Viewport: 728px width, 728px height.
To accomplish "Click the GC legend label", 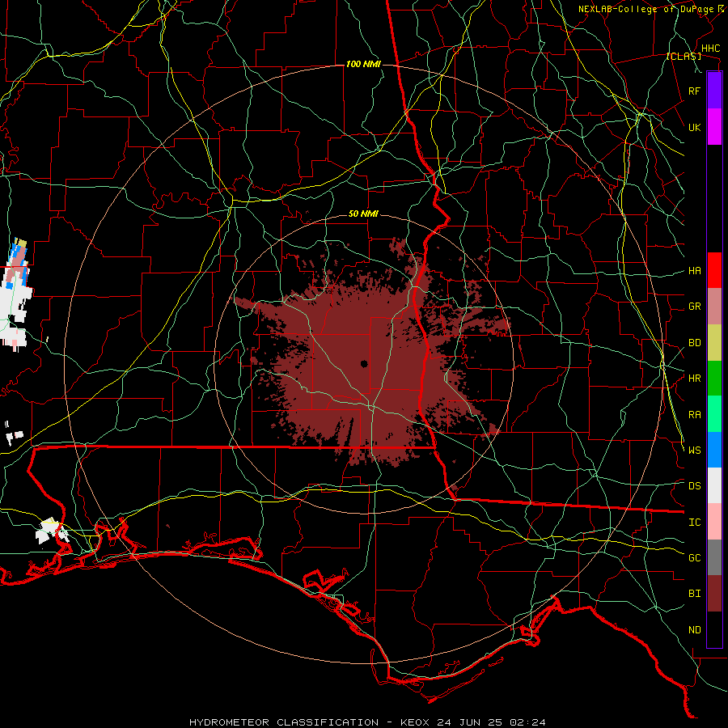I will tap(694, 558).
